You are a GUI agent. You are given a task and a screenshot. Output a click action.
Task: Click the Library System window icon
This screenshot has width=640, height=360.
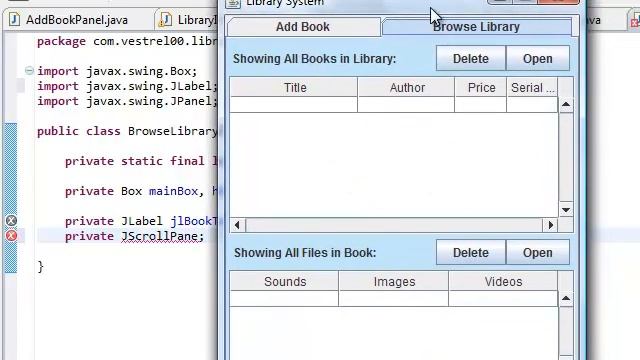pos(233,3)
